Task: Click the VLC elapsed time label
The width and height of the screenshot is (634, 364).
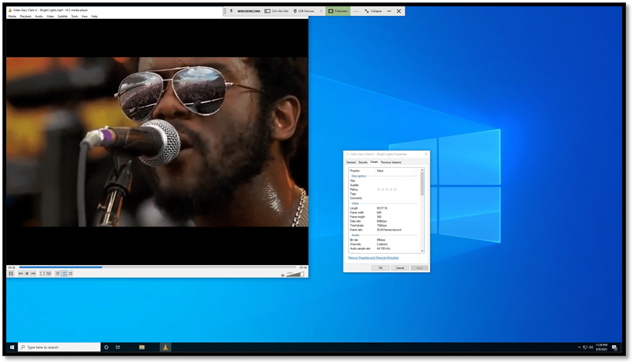Action: click(12, 267)
